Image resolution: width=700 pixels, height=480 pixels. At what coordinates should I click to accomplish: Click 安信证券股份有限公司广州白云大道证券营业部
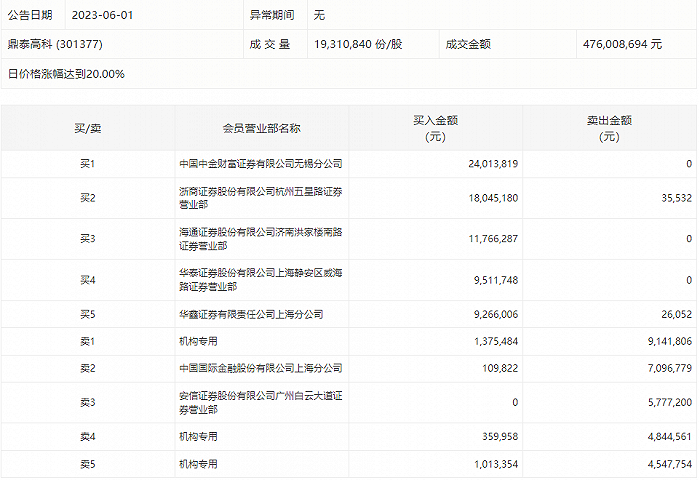coord(261,402)
